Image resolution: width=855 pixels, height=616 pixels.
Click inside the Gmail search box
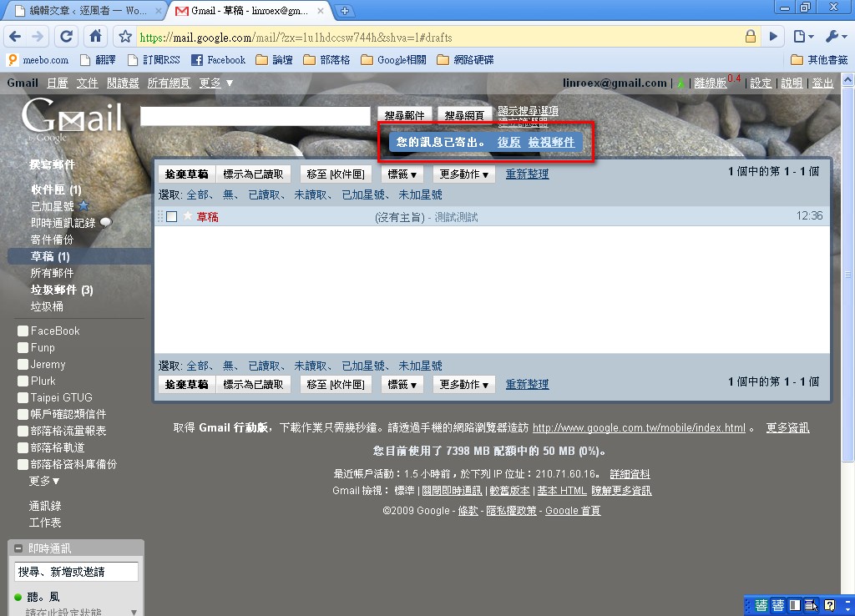(x=255, y=115)
